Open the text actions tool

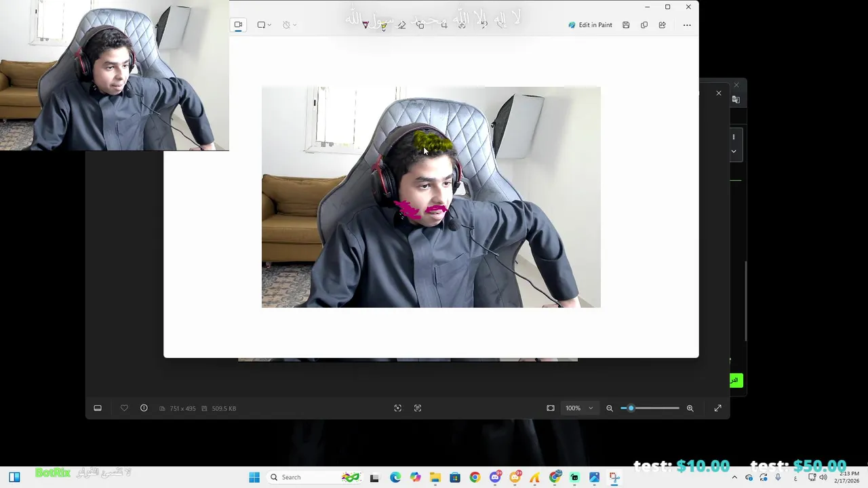[x=462, y=25]
